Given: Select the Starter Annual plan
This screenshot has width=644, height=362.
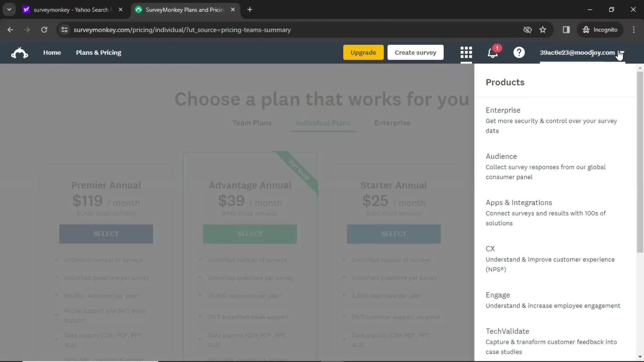Looking at the screenshot, I should click(394, 234).
